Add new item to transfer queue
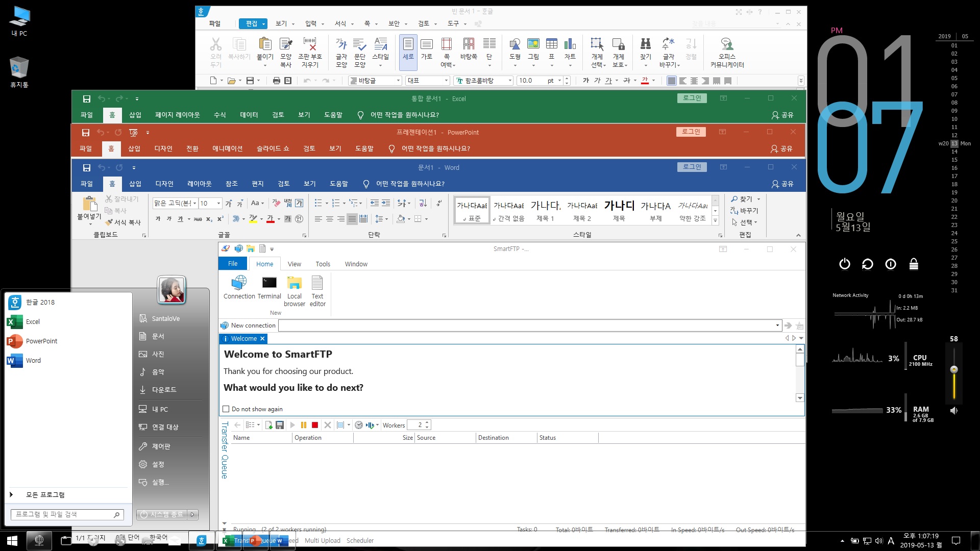Image resolution: width=980 pixels, height=551 pixels. (x=268, y=425)
